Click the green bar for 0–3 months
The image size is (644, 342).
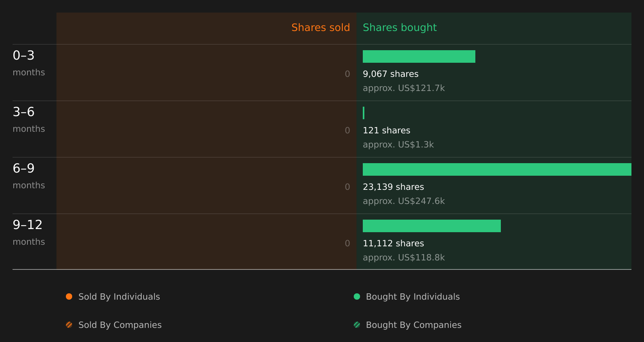[x=419, y=56]
